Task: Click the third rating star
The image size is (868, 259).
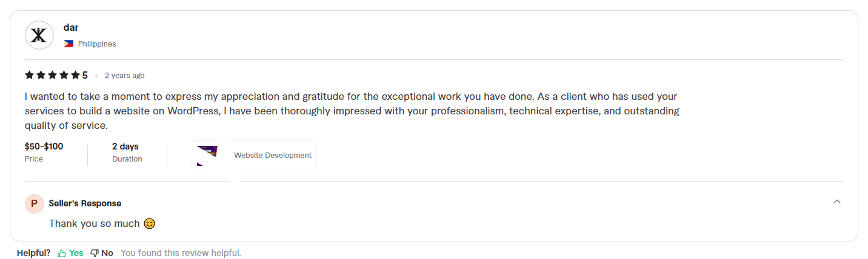Action: click(52, 75)
